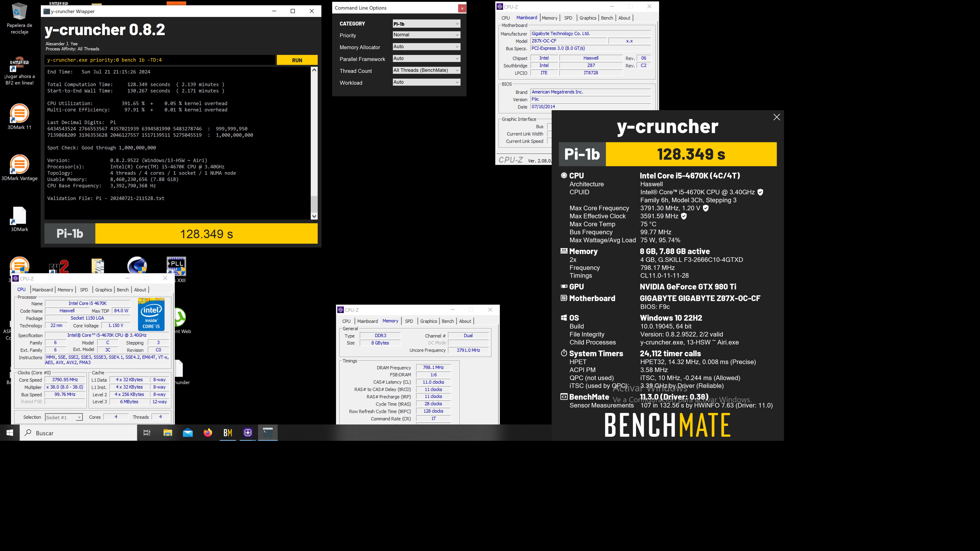The image size is (980, 551).
Task: Close the Command Line Options panel
Action: coord(462,8)
